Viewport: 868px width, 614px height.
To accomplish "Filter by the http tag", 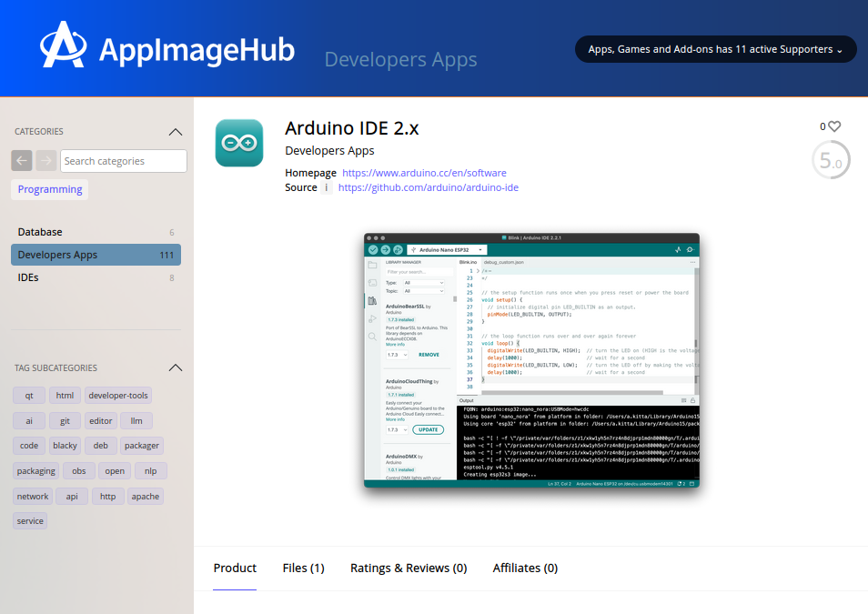I will [x=108, y=497].
